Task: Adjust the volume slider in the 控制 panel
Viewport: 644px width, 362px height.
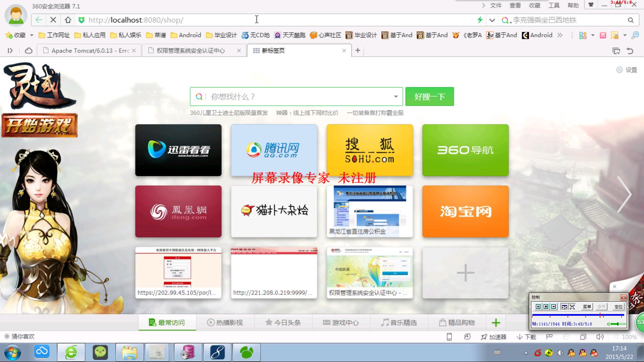Action: point(618,324)
